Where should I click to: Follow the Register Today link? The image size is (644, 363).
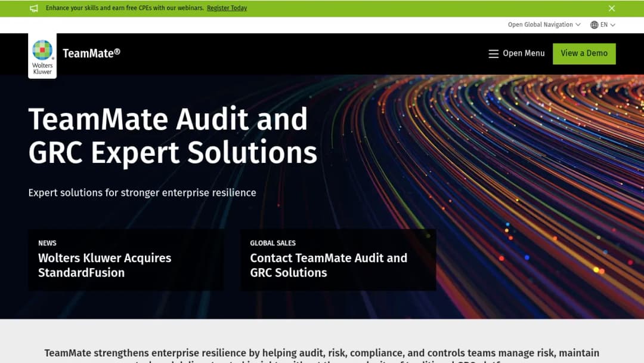(227, 8)
